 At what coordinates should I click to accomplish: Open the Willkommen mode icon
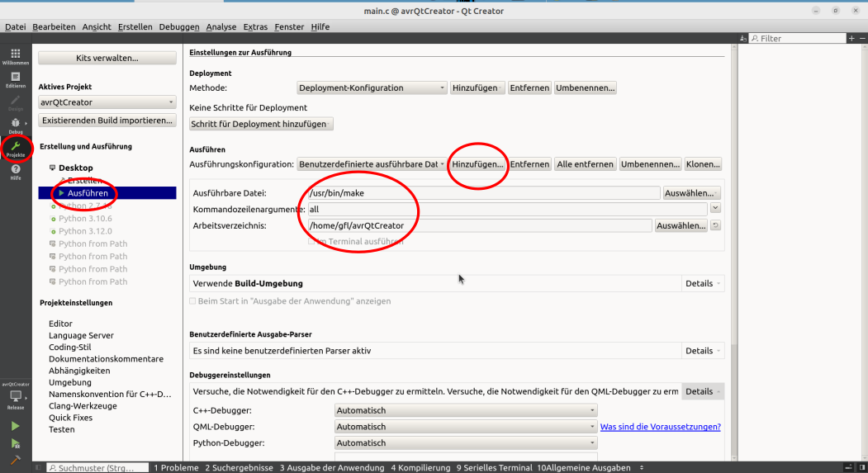click(x=16, y=54)
